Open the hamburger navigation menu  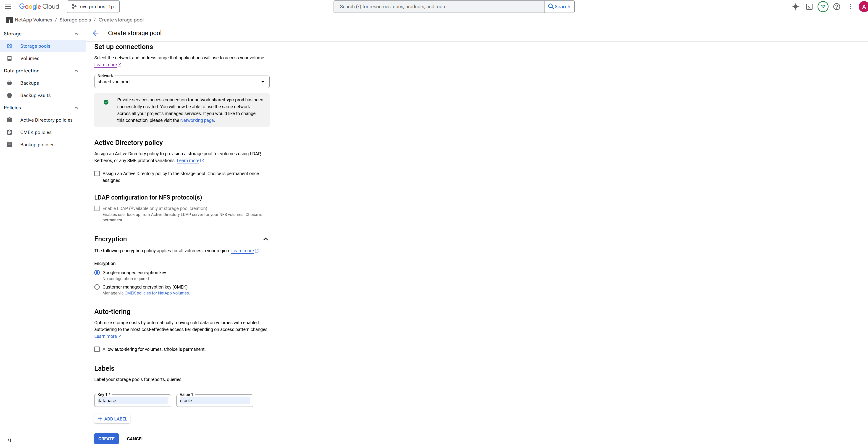coord(8,6)
